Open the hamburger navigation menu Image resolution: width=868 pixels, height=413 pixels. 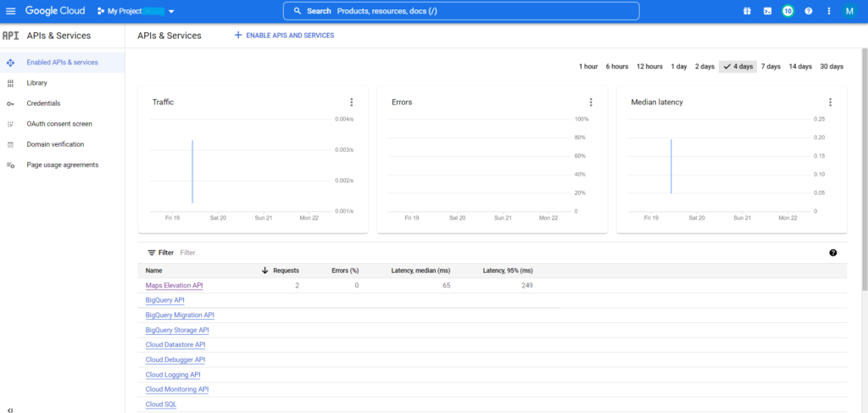coord(10,11)
